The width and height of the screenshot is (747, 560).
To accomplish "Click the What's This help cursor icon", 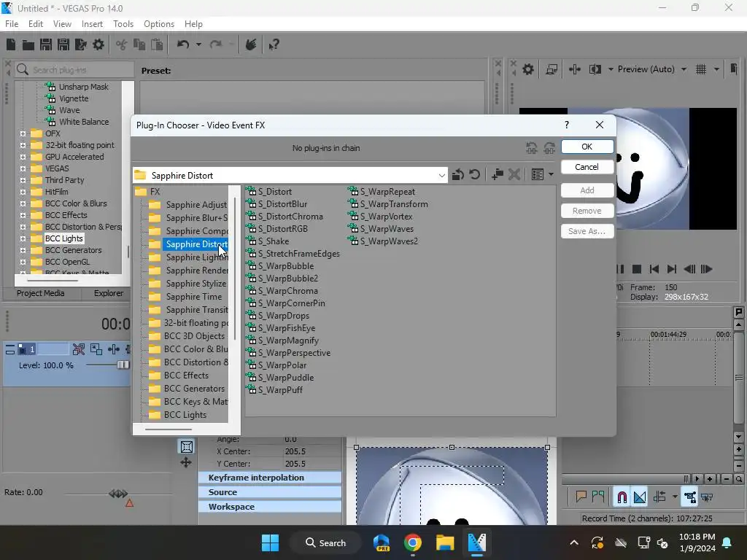I will click(274, 44).
